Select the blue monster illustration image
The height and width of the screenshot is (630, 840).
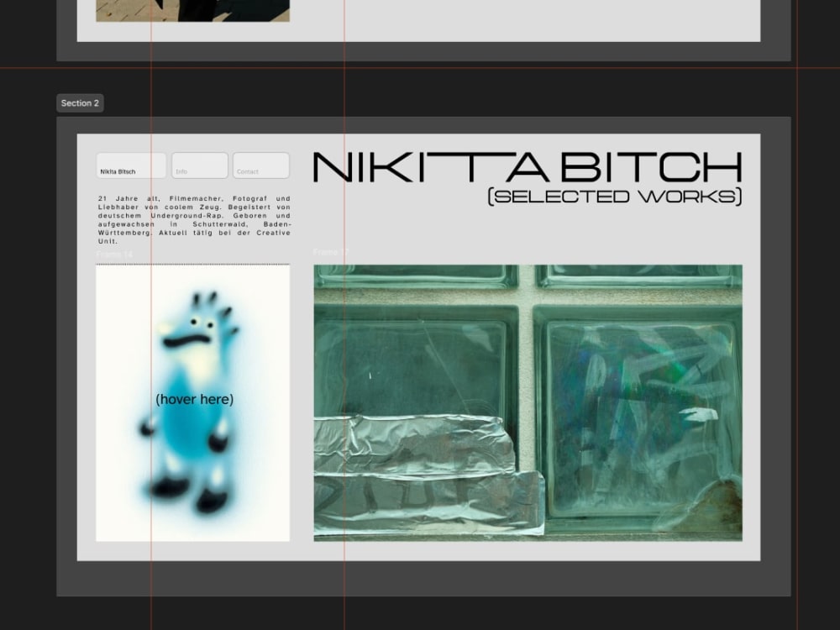[193, 403]
